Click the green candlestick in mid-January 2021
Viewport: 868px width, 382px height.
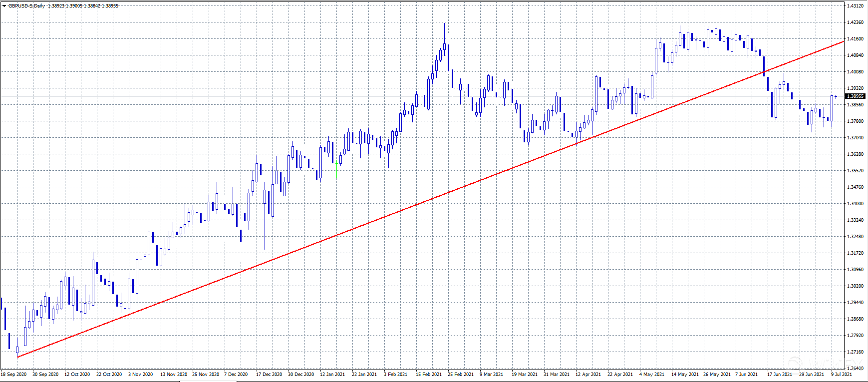tap(337, 169)
